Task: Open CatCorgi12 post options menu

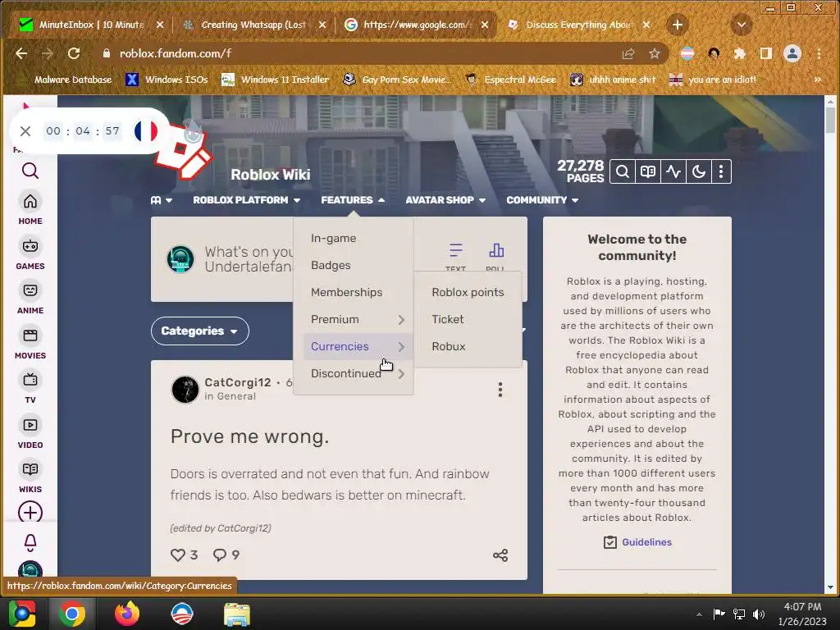Action: tap(500, 390)
